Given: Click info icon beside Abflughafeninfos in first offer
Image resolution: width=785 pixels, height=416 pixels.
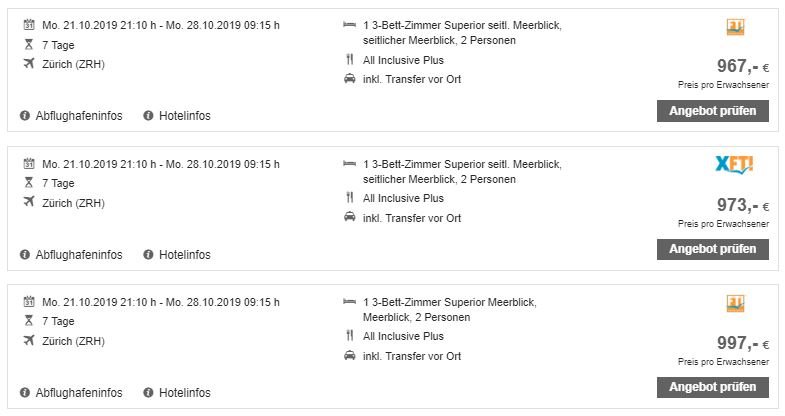Looking at the screenshot, I should point(24,116).
